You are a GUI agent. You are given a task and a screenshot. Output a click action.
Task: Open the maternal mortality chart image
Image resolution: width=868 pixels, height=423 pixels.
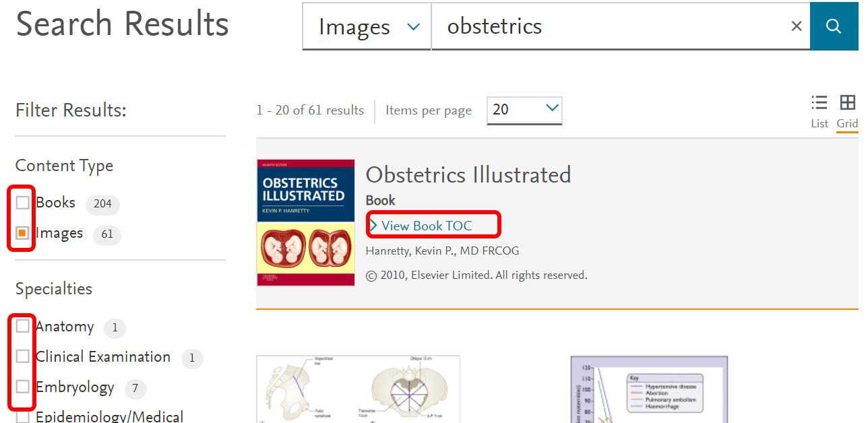[x=648, y=389]
